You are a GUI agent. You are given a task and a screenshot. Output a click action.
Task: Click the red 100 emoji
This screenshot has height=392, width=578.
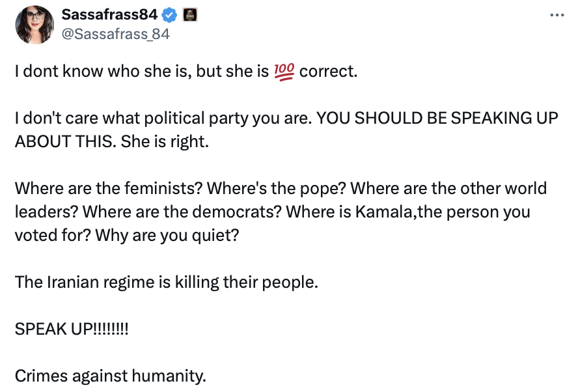click(284, 71)
